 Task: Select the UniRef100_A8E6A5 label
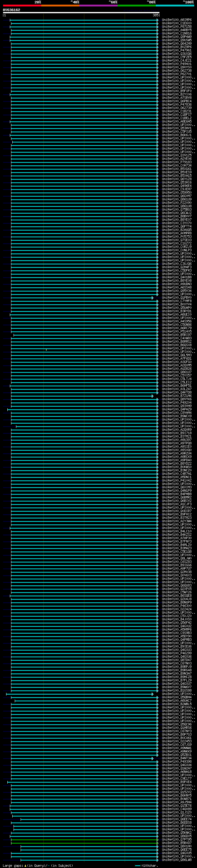click(177, 122)
